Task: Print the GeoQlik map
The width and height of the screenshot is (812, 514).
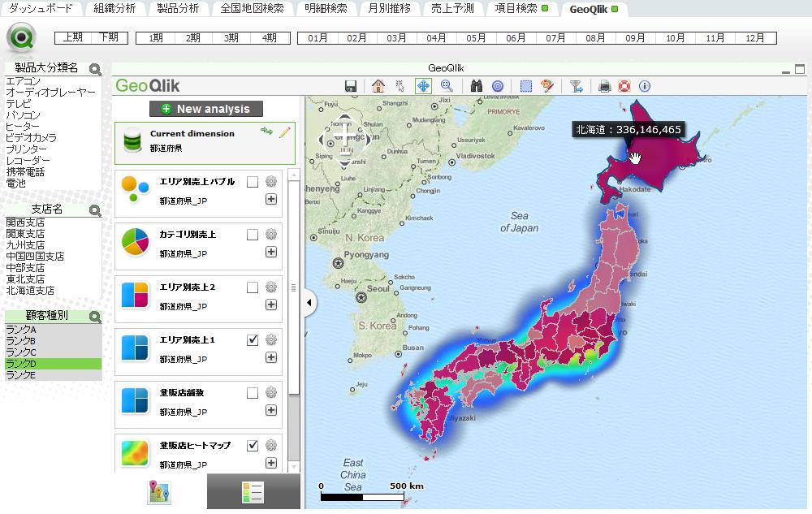Action: tap(607, 85)
